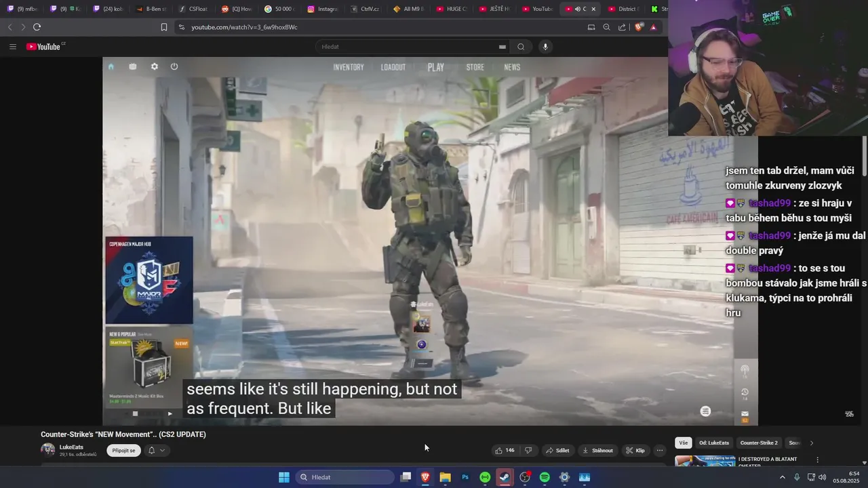Click CS2 home icon in the video

click(111, 66)
